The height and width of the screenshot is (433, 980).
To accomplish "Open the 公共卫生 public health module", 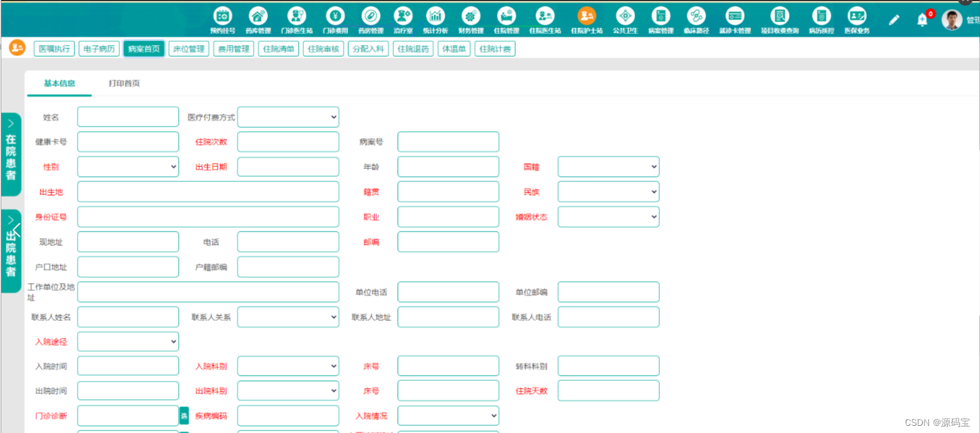I will pyautogui.click(x=625, y=20).
